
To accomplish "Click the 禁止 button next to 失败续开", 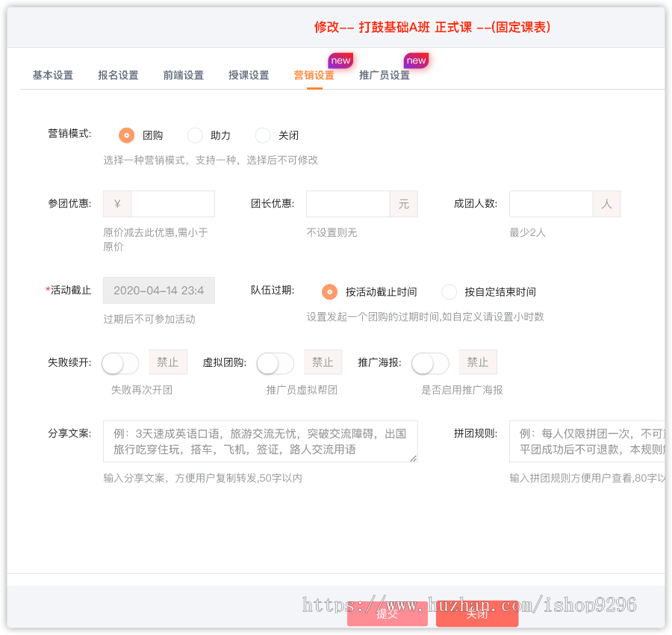I will pos(167,362).
